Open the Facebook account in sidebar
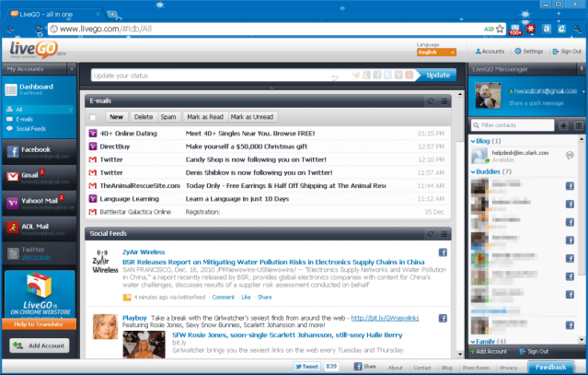 tap(35, 149)
